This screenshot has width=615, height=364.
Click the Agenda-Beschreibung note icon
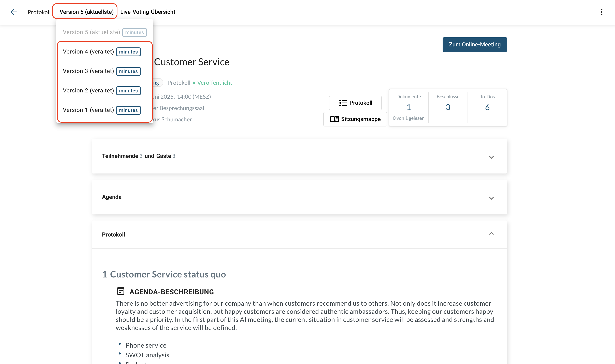click(120, 291)
